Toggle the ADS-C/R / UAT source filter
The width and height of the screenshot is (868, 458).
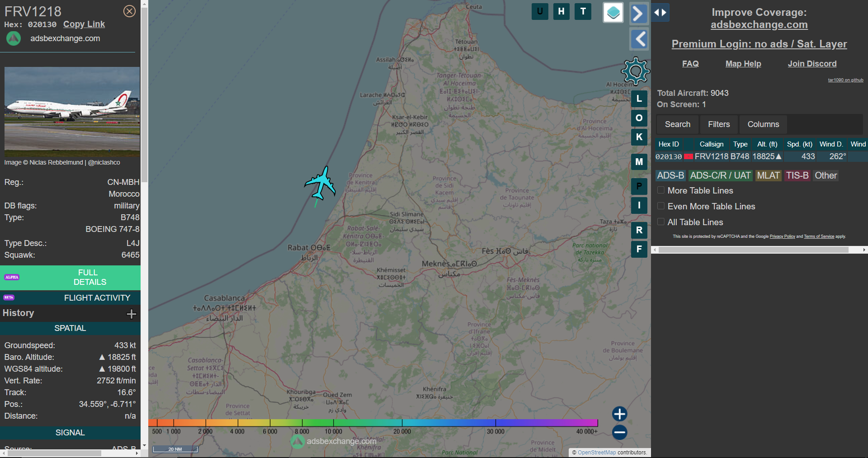[720, 175]
